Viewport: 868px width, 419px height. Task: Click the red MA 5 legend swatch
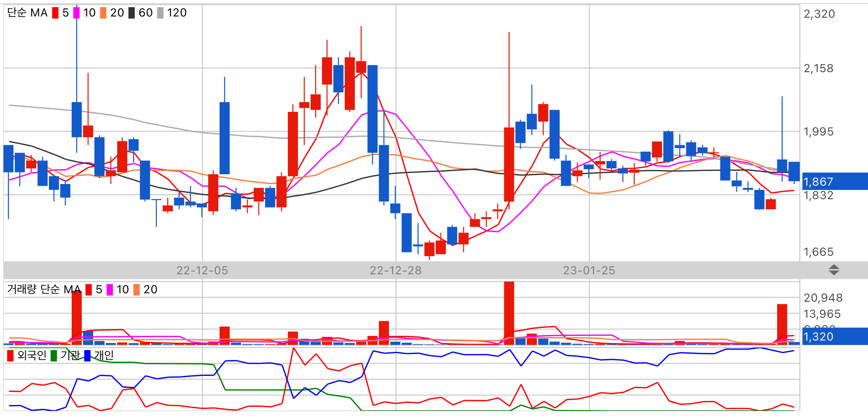click(x=55, y=13)
